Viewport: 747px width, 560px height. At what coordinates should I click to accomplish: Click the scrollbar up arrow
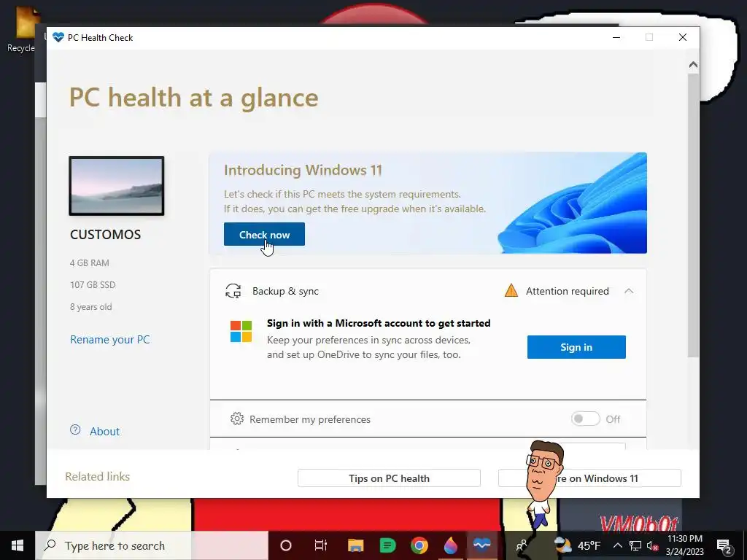coord(693,64)
